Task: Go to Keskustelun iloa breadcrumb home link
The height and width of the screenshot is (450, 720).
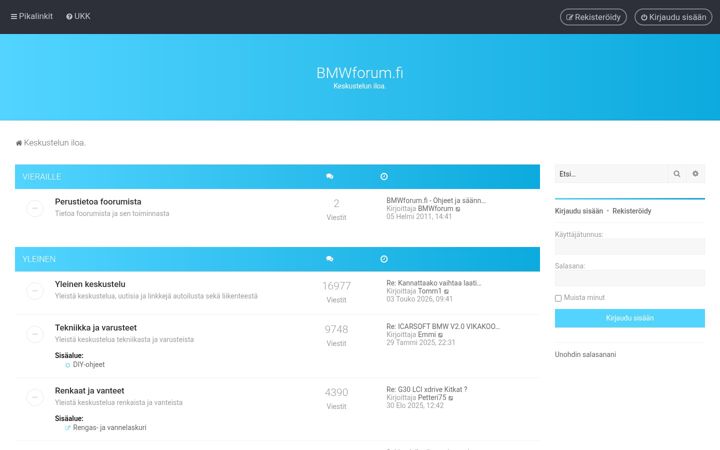Action: pyautogui.click(x=51, y=143)
